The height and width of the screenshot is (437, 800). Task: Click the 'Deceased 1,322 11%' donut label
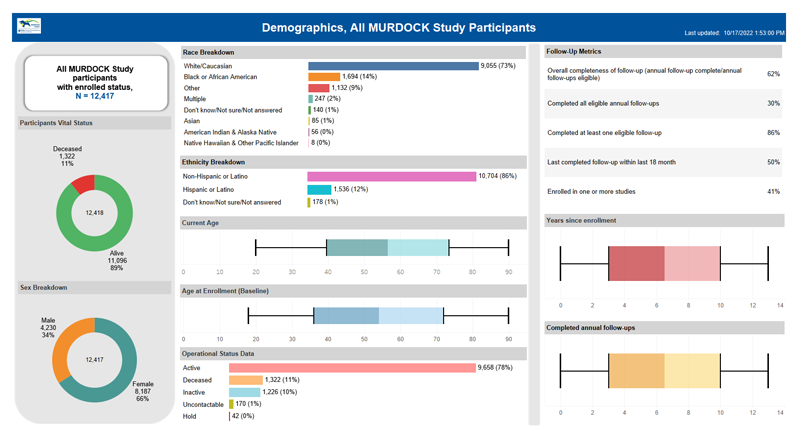[67, 156]
